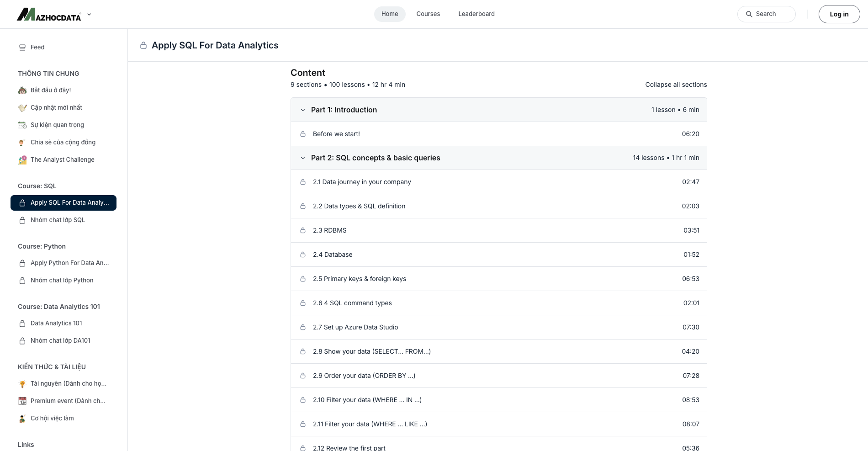Click the Cơ hội việc làm icon
This screenshot has height=451, width=868.
(22, 419)
